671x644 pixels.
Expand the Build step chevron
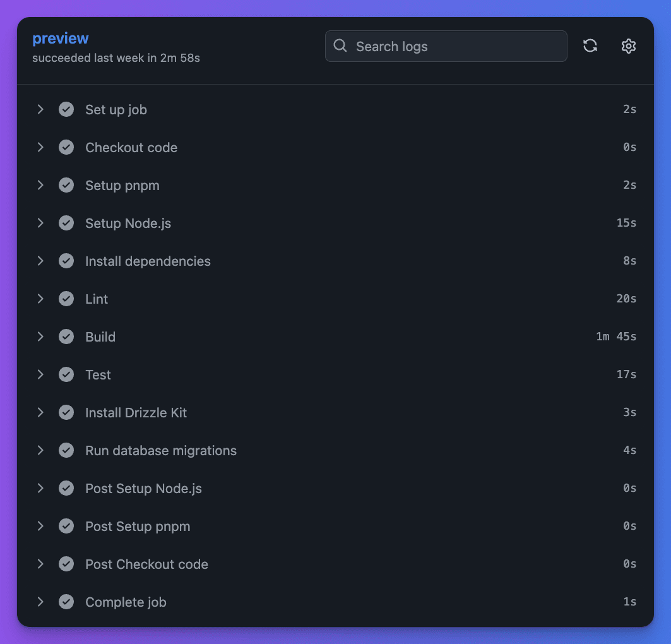[40, 337]
